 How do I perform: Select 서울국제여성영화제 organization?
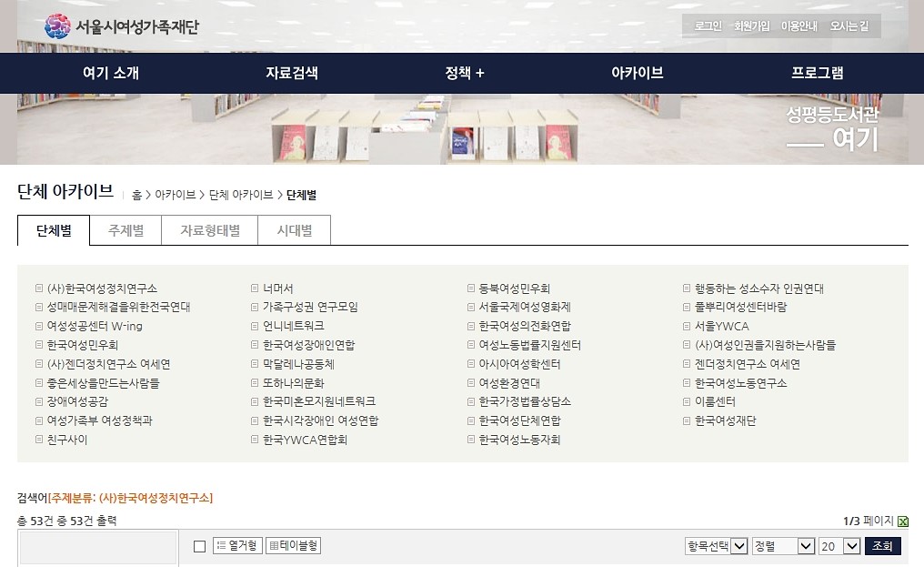[x=525, y=307]
